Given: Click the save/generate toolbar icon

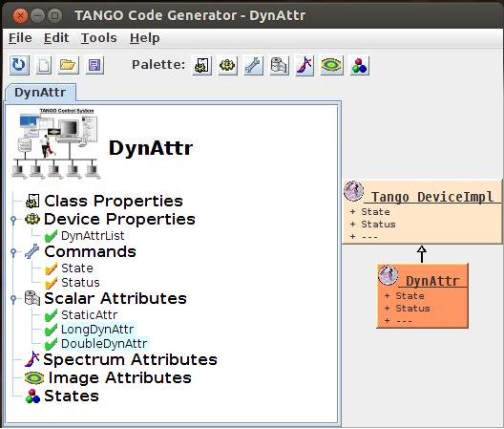Looking at the screenshot, I should (94, 65).
